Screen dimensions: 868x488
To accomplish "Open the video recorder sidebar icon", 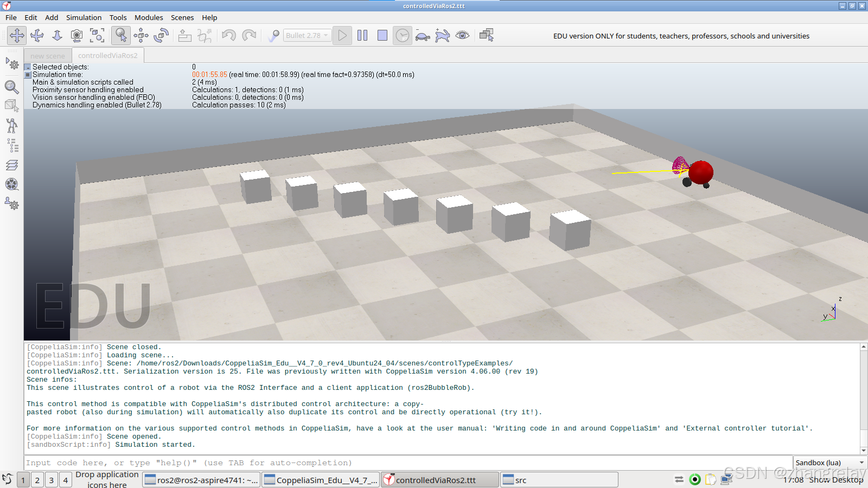I will pos(11,185).
